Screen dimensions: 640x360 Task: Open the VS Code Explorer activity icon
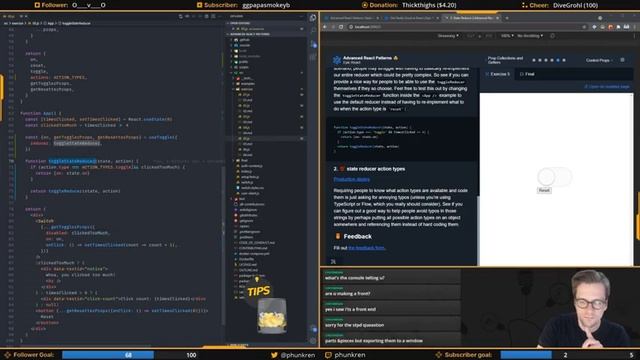(313, 18)
